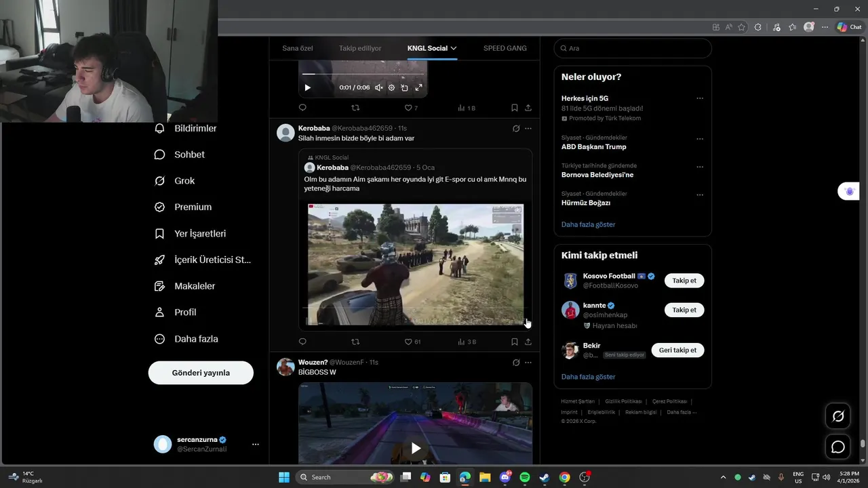Add page to favorites star icon
868x488 pixels.
click(741, 27)
